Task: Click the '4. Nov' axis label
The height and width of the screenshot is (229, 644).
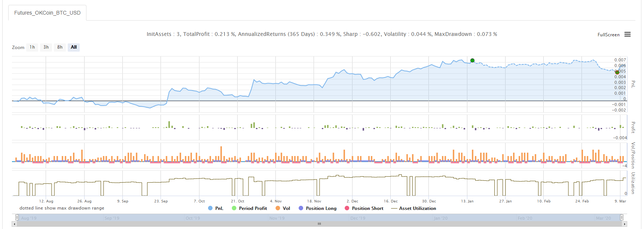Action: point(276,201)
